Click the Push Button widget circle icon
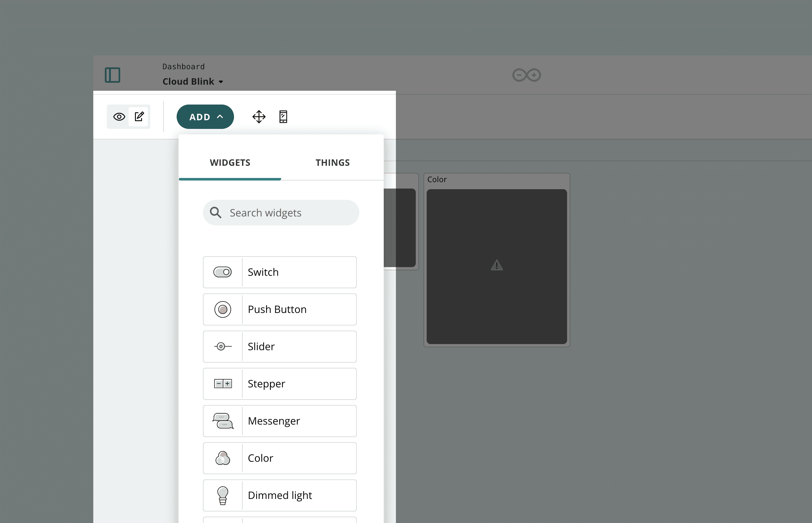The height and width of the screenshot is (523, 812). (222, 309)
